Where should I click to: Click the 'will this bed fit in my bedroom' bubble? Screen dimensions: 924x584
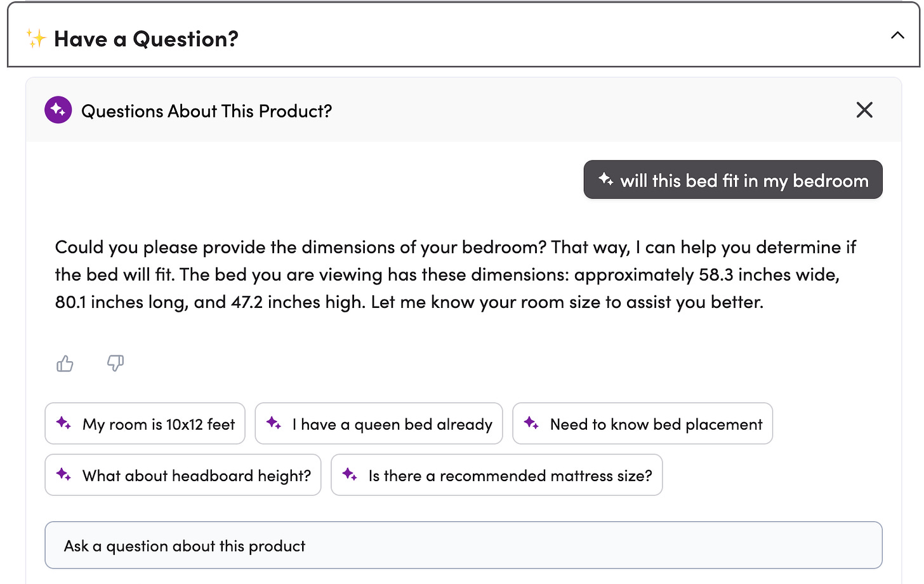[x=733, y=180]
